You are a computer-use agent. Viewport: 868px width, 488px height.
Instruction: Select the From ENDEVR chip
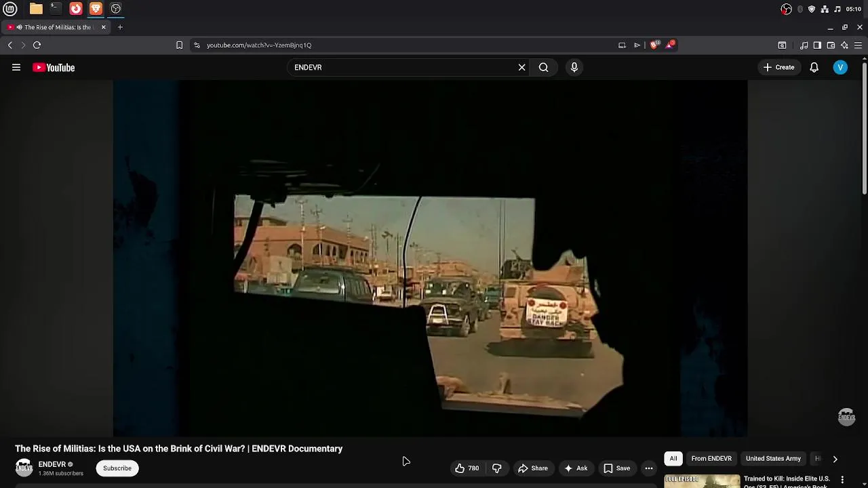pos(711,459)
